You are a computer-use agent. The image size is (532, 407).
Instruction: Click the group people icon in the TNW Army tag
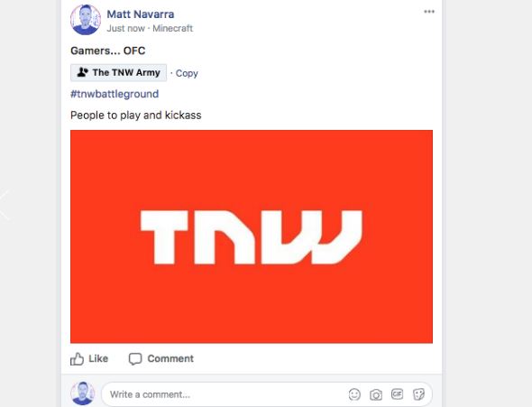[82, 72]
